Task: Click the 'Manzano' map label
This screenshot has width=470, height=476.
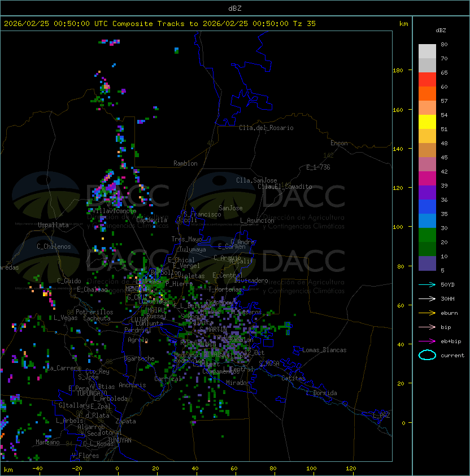Action: 47,442
